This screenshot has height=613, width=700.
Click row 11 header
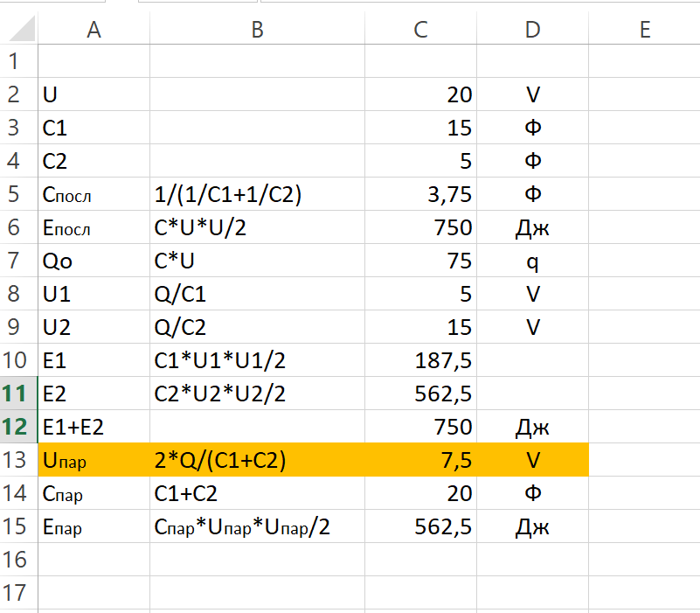click(17, 394)
